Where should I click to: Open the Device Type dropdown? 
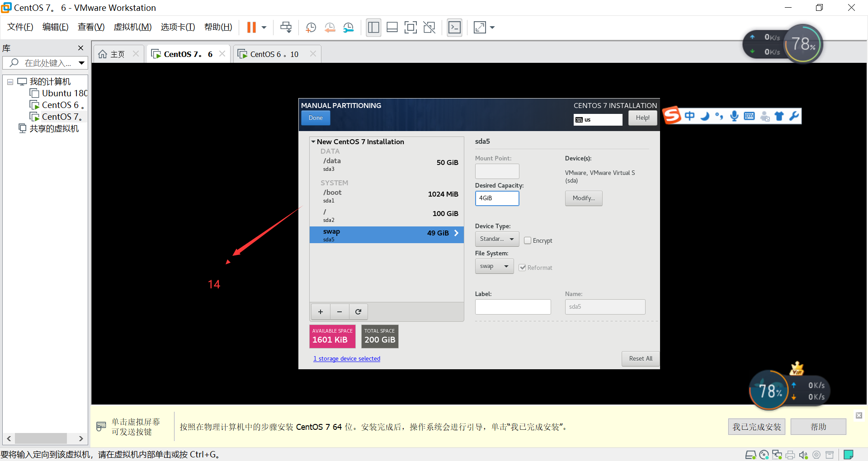[497, 239]
